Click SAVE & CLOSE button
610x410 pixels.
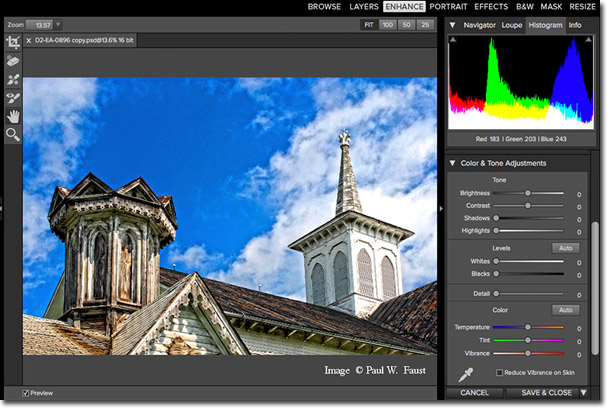tap(546, 392)
